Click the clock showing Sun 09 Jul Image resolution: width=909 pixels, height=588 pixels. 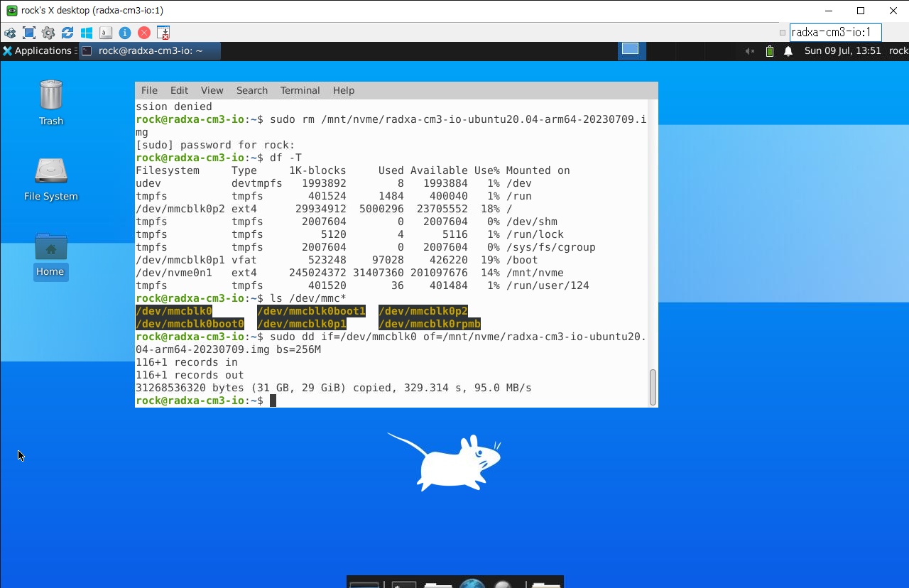[x=843, y=51]
